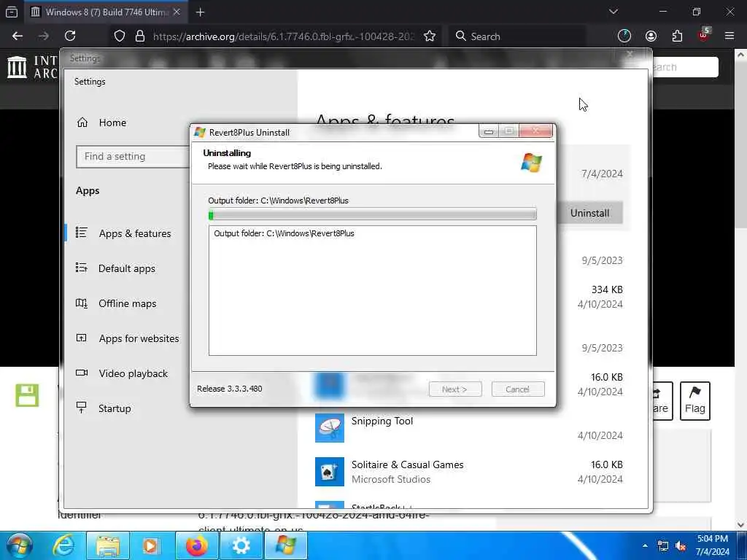Image resolution: width=747 pixels, height=560 pixels.
Task: Open Apps for websites page
Action: click(139, 338)
